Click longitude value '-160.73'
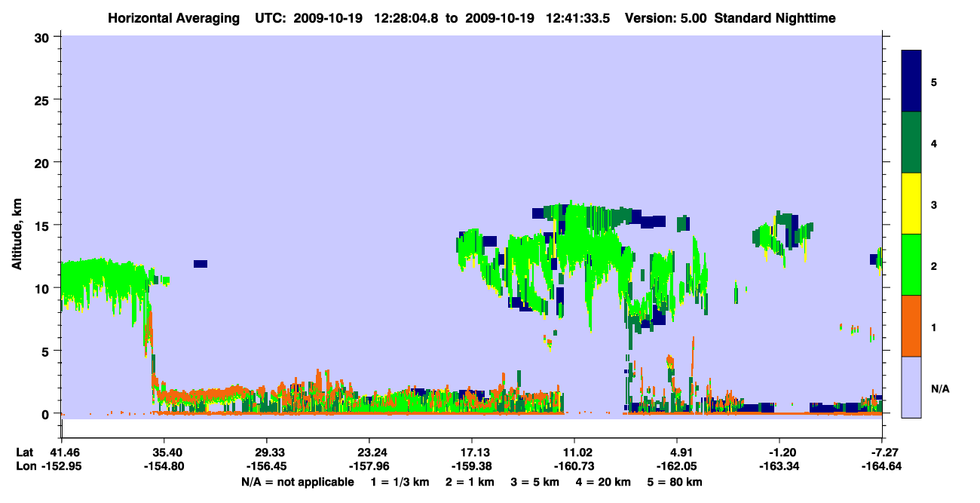 (574, 467)
